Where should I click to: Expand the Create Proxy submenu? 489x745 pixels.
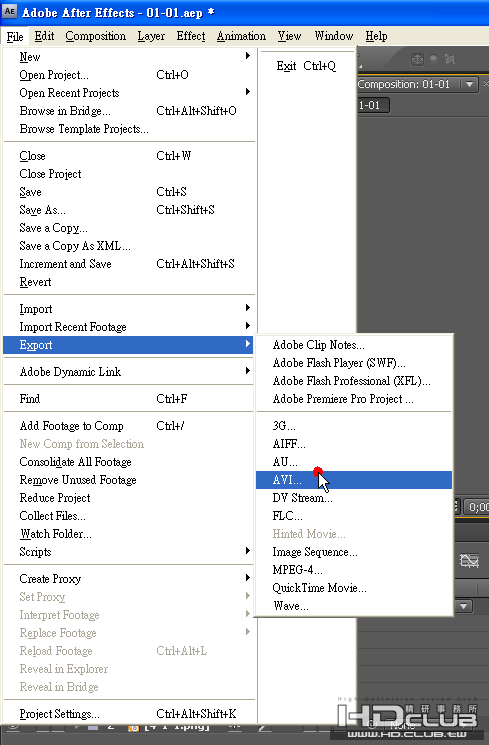click(129, 579)
